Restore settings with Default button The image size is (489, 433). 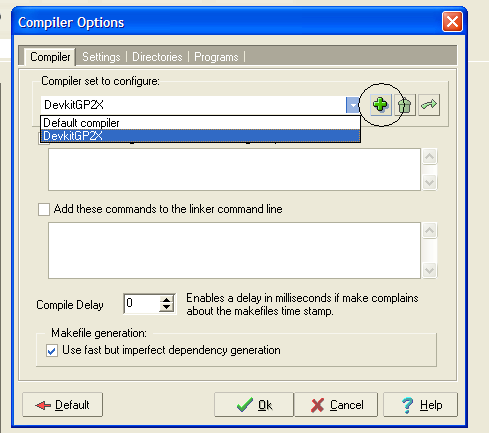pos(62,405)
